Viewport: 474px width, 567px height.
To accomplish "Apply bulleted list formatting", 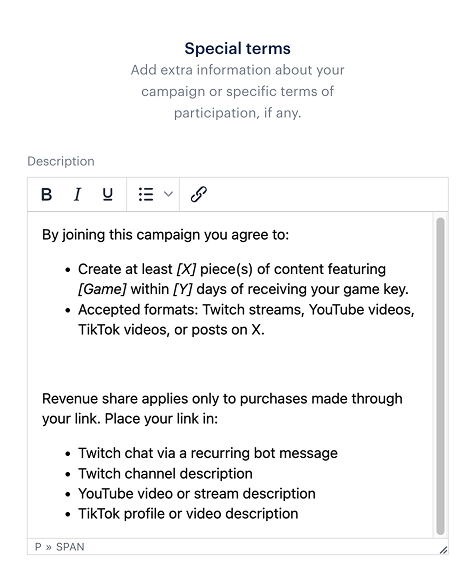I will click(x=146, y=195).
